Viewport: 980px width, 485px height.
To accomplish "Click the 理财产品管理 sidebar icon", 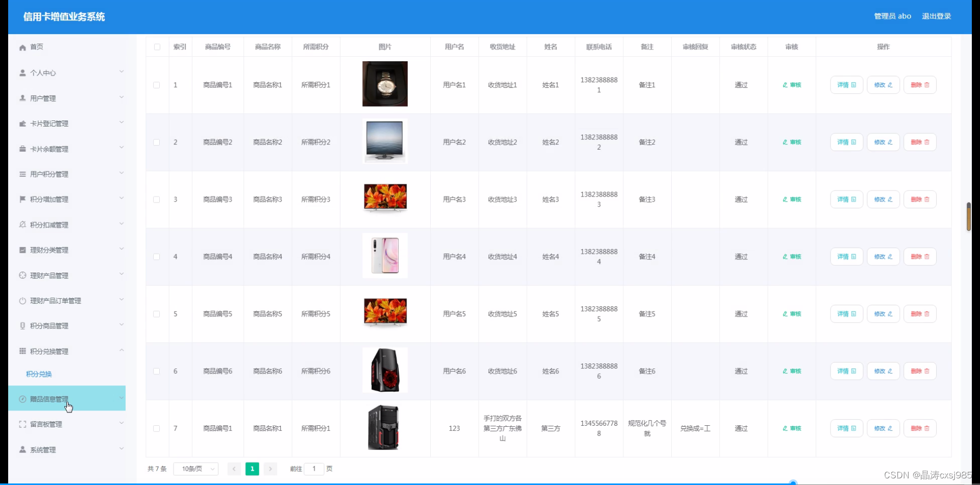I will click(x=22, y=275).
